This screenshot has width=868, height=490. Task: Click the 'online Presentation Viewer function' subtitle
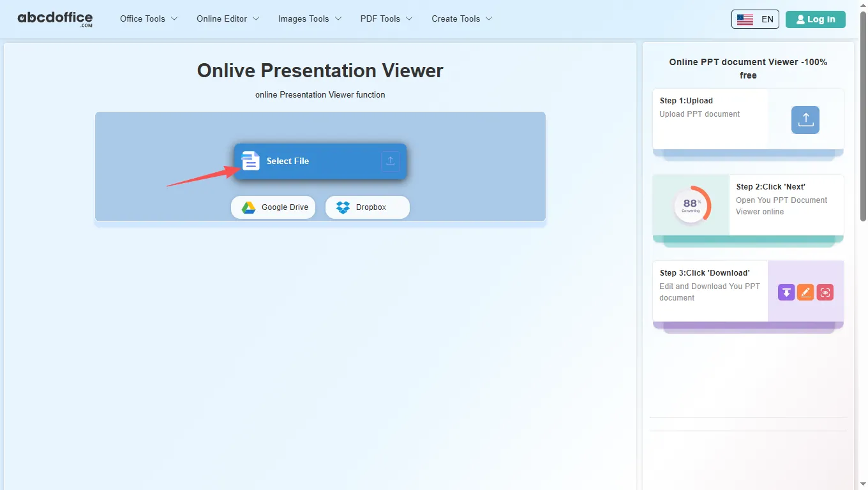(x=320, y=95)
